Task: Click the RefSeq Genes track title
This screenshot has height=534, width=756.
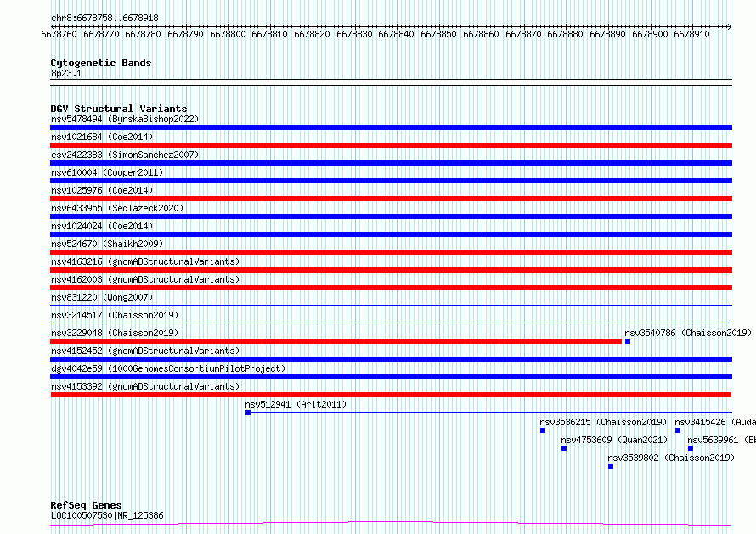Action: (86, 505)
